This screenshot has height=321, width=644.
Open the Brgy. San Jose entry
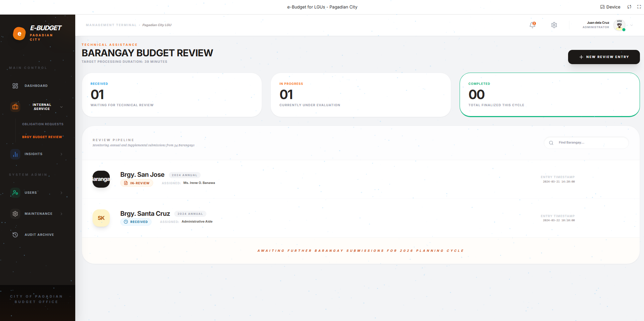tap(142, 175)
